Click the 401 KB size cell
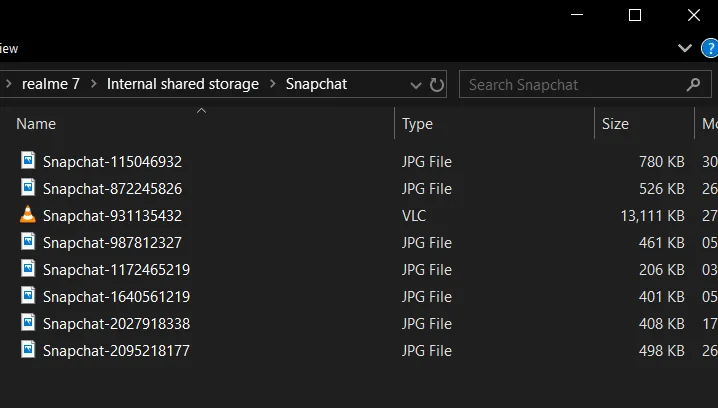The width and height of the screenshot is (718, 408). pos(662,297)
